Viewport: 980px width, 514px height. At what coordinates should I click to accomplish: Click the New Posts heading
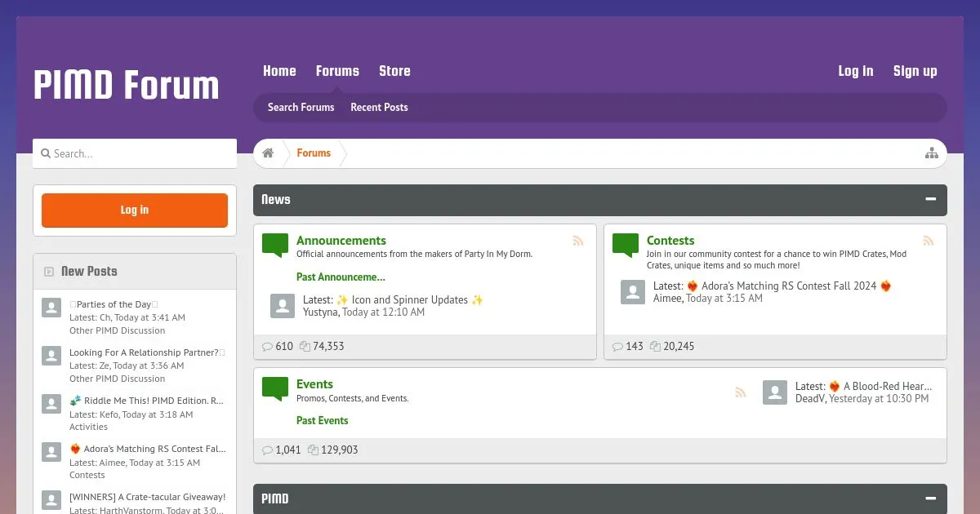pyautogui.click(x=89, y=272)
